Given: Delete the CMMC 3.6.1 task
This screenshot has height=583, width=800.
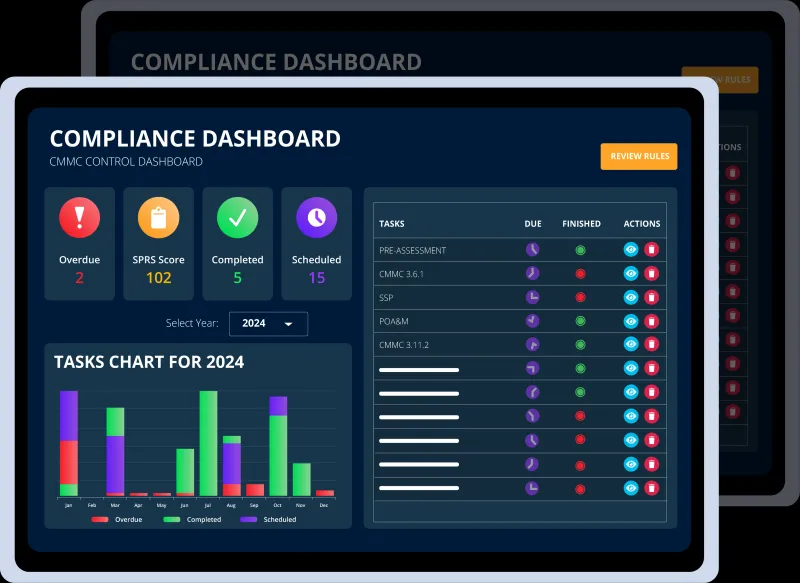Looking at the screenshot, I should 651,273.
